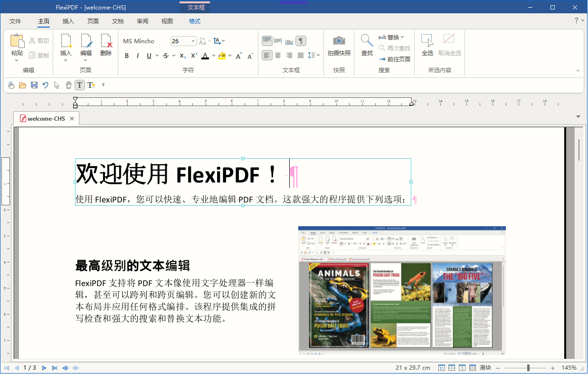The height and width of the screenshot is (374, 588).
Task: Apply superscript formatting (X²)
Action: [194, 56]
